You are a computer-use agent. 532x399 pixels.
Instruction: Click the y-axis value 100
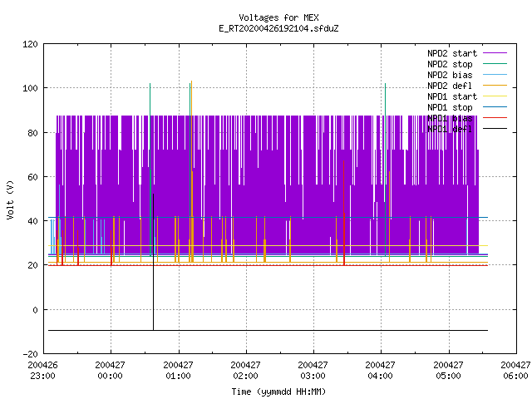(x=30, y=88)
